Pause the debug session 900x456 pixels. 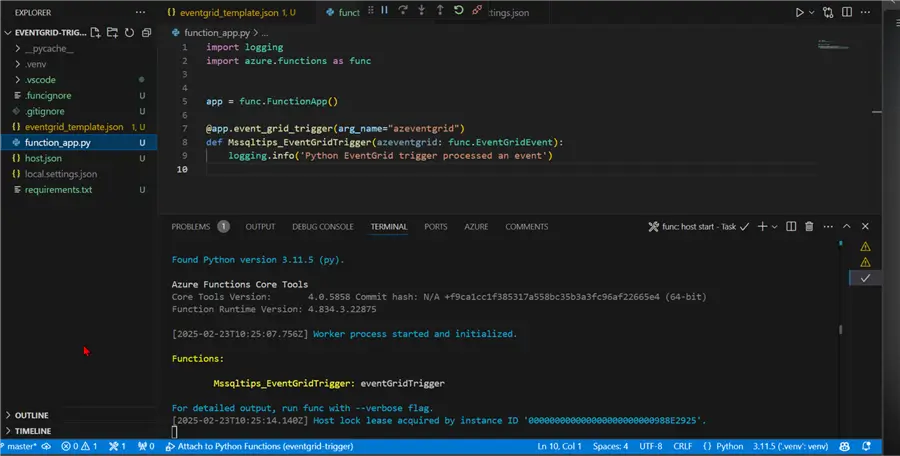pos(385,10)
